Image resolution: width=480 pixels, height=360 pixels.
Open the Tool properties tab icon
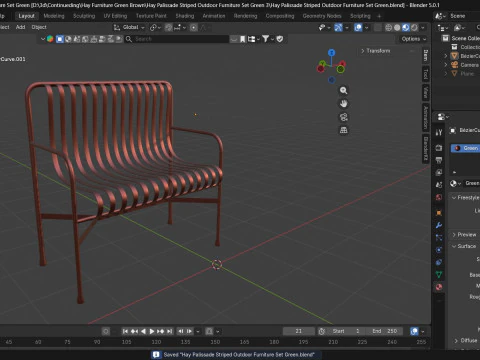click(x=439, y=132)
